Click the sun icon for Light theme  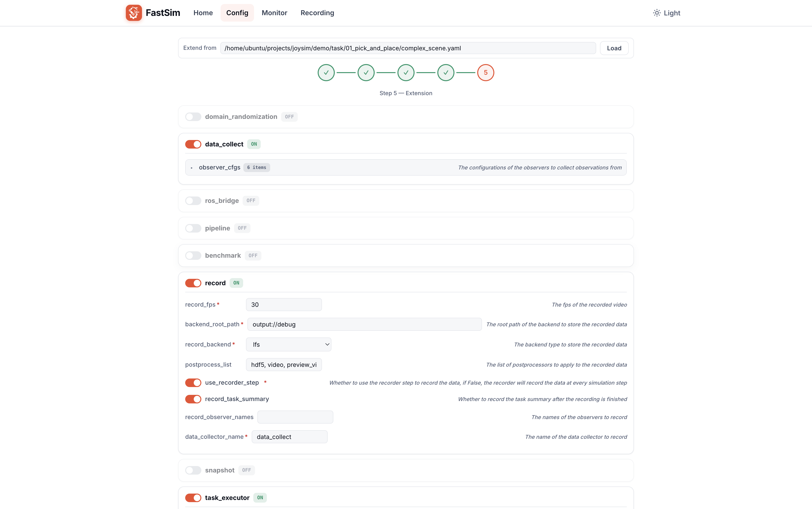(x=656, y=13)
